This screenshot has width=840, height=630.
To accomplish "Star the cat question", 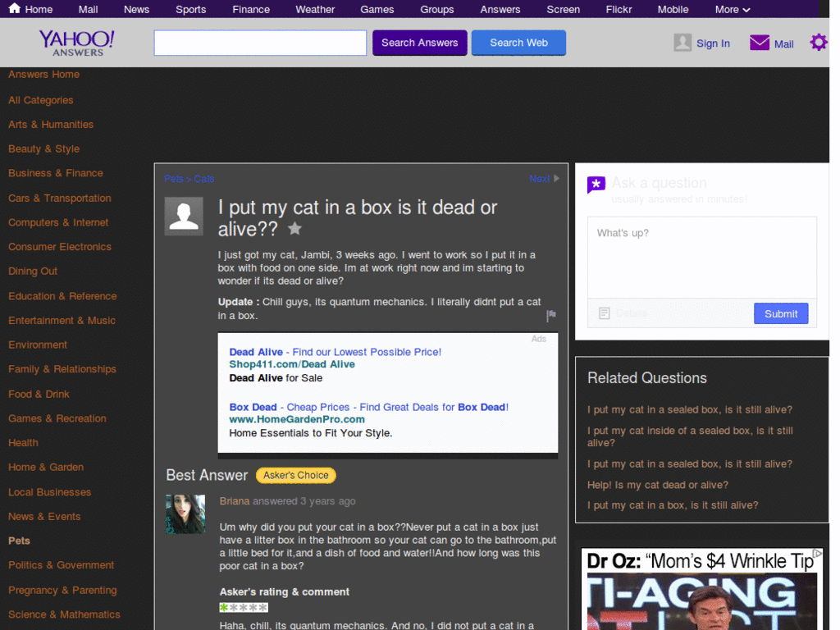I will pyautogui.click(x=294, y=229).
